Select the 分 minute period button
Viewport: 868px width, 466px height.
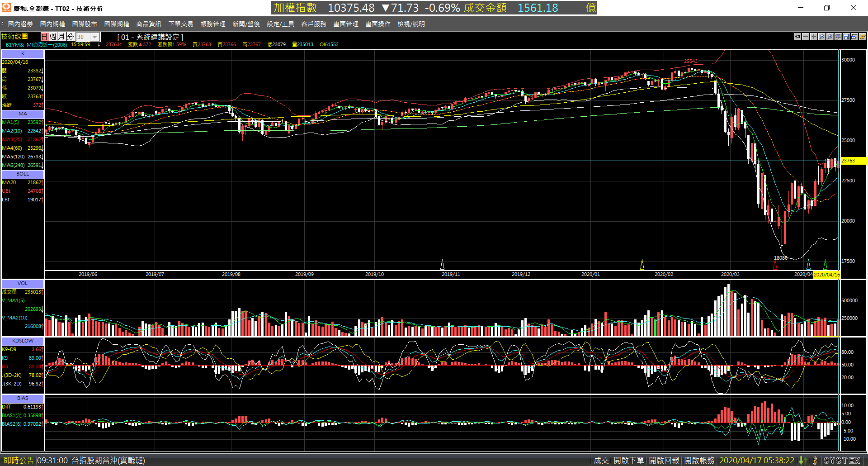70,37
